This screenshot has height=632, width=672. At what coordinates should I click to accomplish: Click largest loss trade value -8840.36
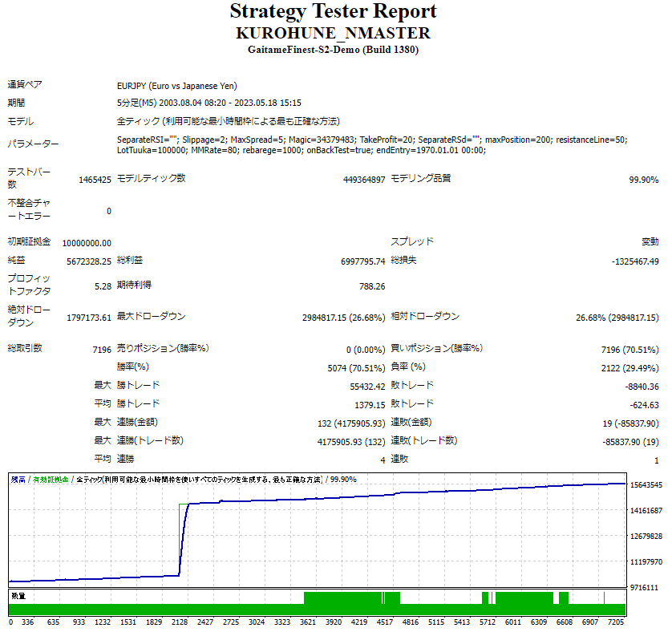pyautogui.click(x=642, y=387)
